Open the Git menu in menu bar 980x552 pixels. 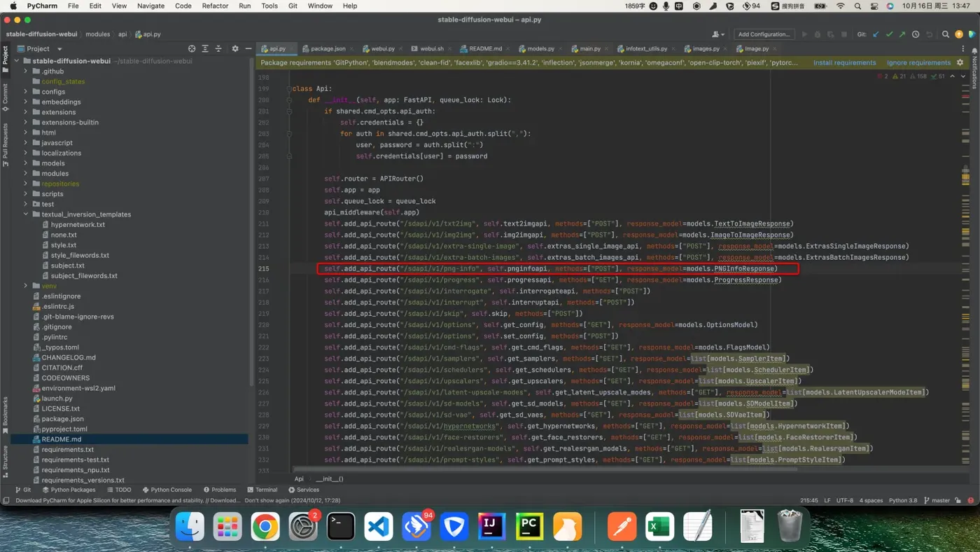click(293, 6)
